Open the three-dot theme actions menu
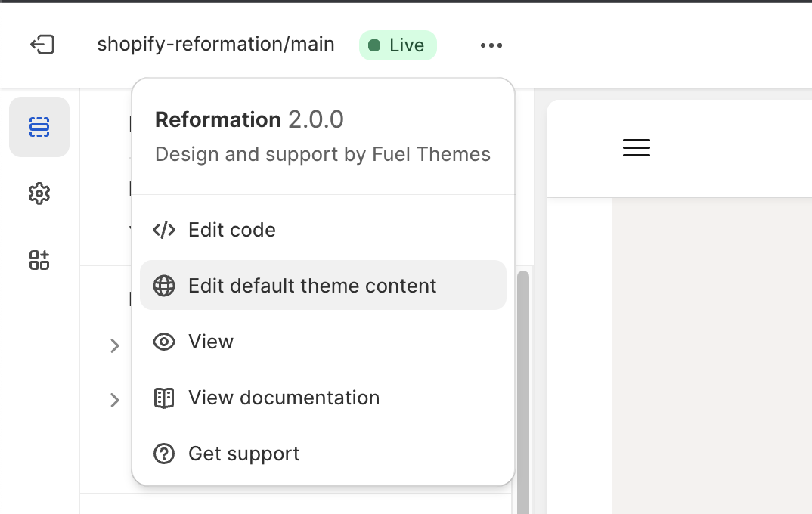Screen dimensions: 812x514 click(491, 45)
